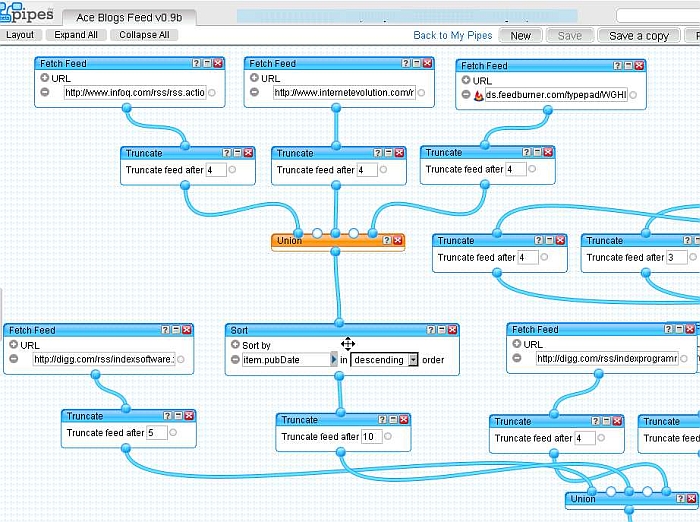
Task: Click Save a copy button
Action: coord(639,36)
